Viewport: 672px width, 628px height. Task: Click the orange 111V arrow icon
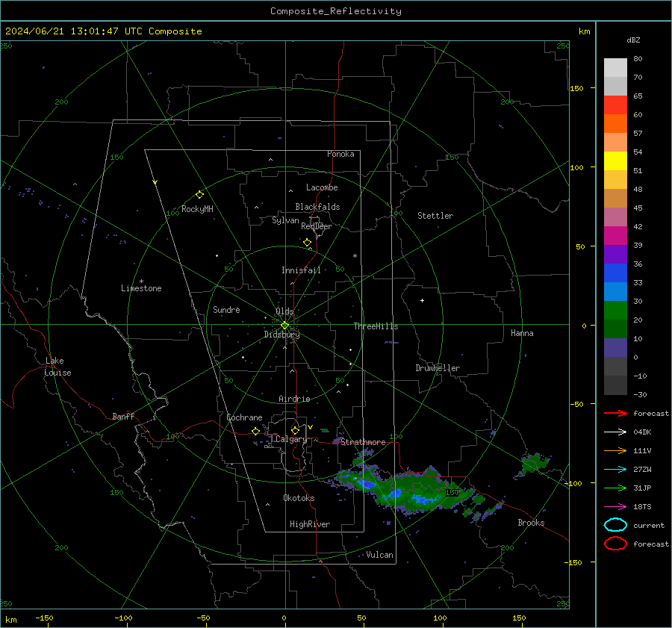click(x=615, y=450)
